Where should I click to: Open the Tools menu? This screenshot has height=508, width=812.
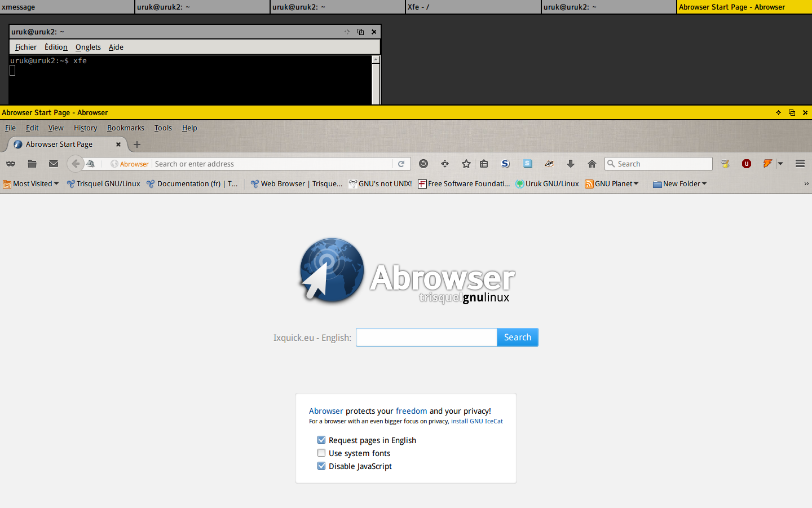[163, 128]
